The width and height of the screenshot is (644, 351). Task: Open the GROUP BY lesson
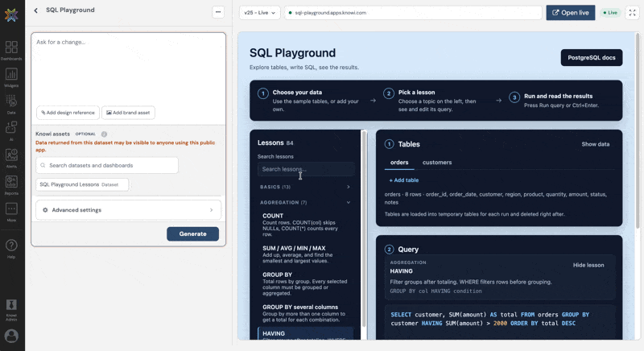[305, 283]
